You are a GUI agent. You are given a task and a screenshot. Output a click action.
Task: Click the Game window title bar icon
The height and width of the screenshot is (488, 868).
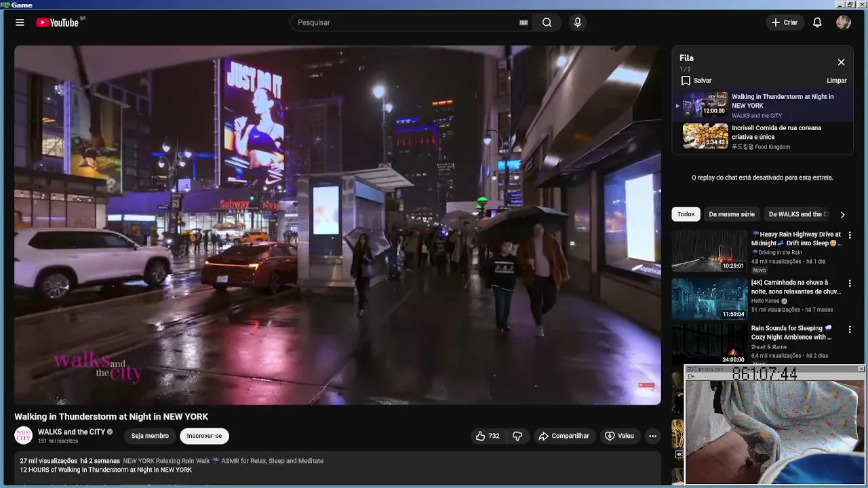pyautogui.click(x=5, y=5)
